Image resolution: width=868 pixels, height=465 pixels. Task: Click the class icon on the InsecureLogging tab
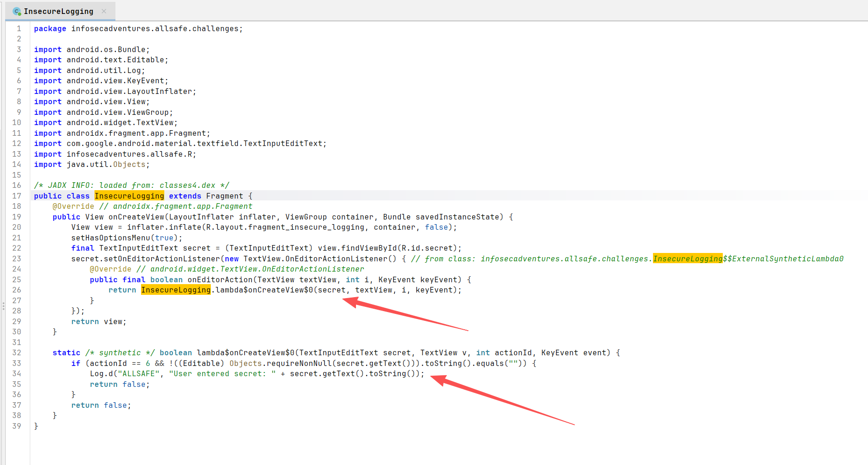click(x=17, y=11)
